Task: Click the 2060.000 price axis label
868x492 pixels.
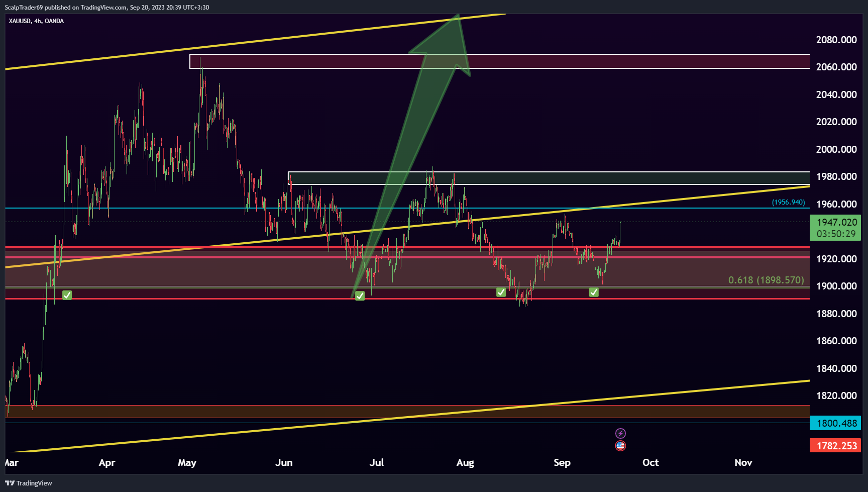Action: (x=836, y=67)
